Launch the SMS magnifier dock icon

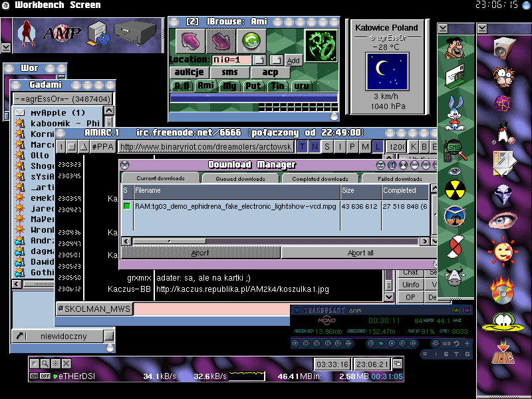(x=455, y=151)
